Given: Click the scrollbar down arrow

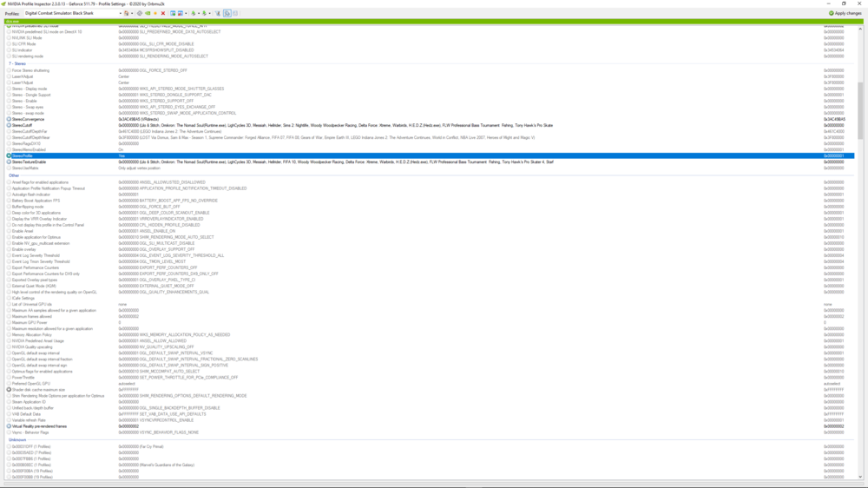Looking at the screenshot, I should coord(859,477).
